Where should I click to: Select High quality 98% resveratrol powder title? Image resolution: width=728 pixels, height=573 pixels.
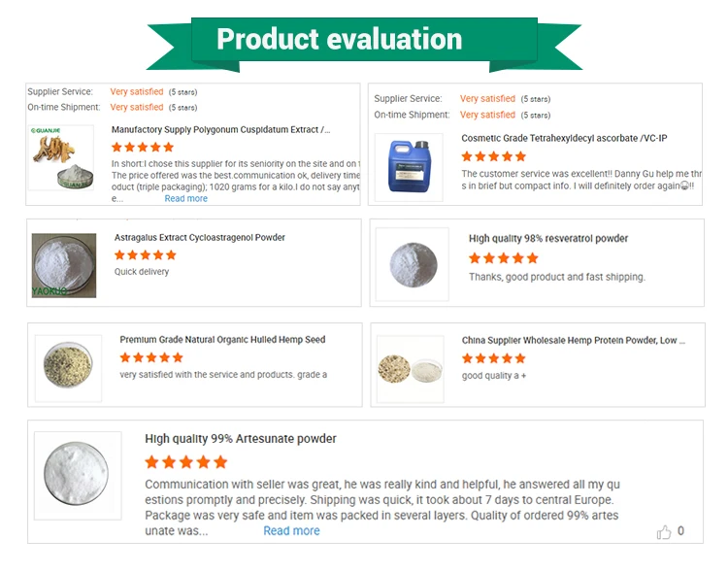tap(548, 238)
